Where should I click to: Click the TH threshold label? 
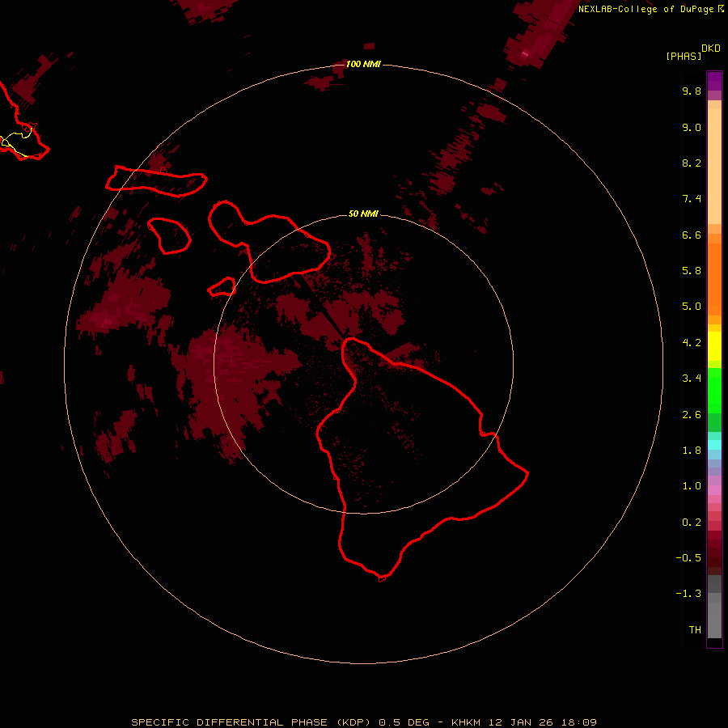pyautogui.click(x=695, y=630)
